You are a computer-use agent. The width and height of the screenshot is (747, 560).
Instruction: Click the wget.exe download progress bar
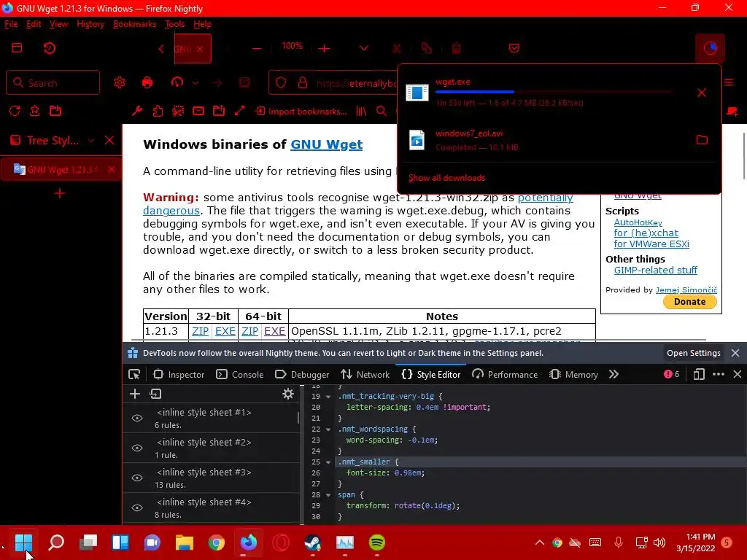click(554, 91)
